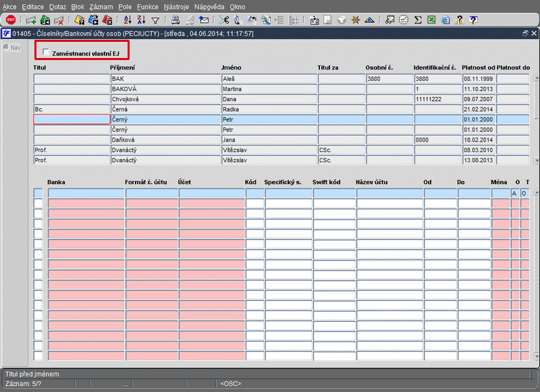Toggle the Zaměstnanci vlastní EJ checkbox

pos(45,52)
